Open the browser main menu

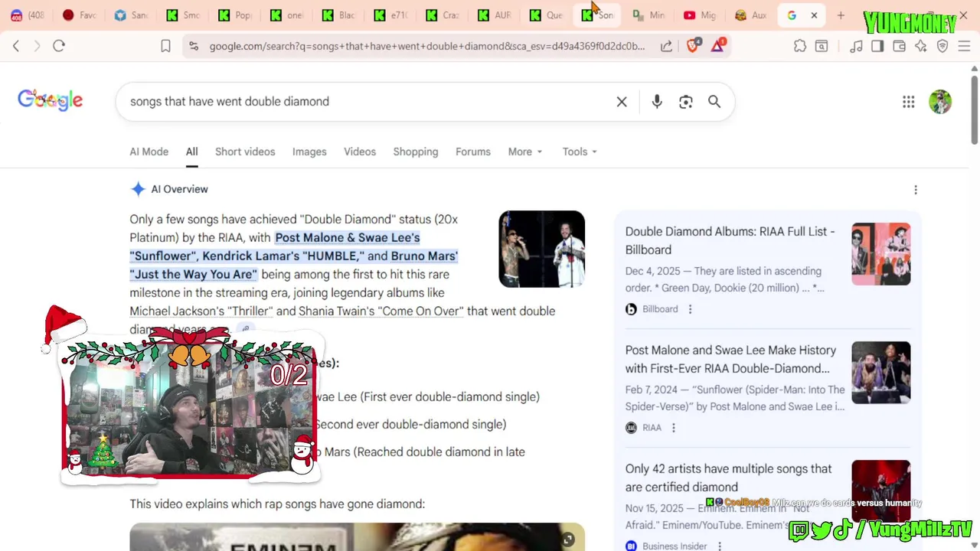click(x=964, y=46)
